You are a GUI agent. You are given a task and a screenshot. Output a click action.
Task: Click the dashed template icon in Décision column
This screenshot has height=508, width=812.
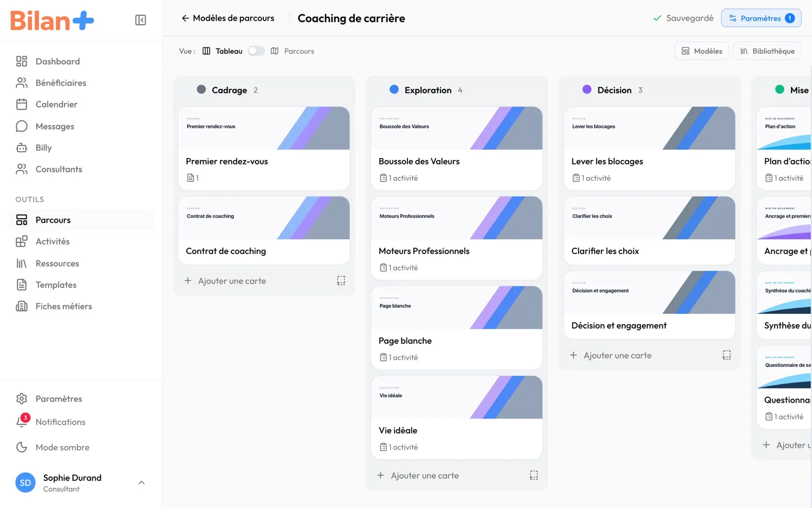click(x=727, y=355)
